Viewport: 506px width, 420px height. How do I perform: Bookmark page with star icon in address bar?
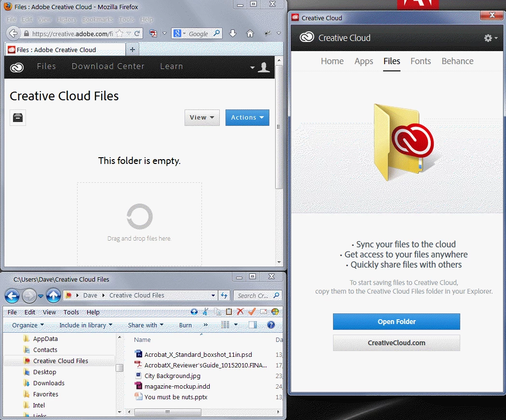[120, 33]
